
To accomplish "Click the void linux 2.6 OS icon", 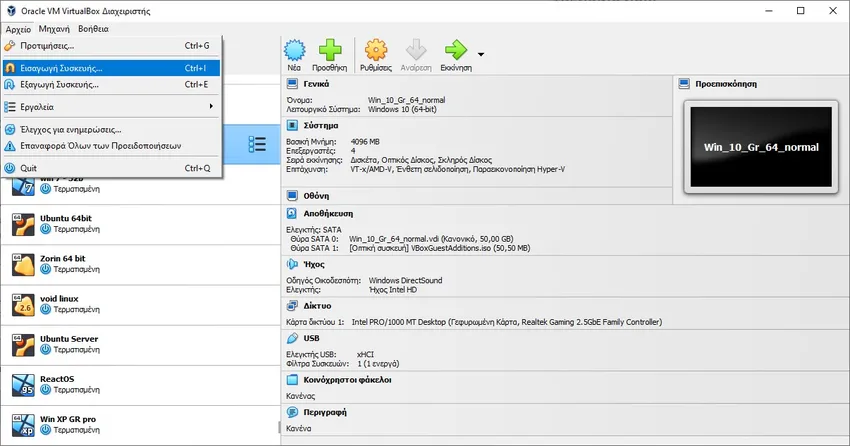I will [x=23, y=305].
